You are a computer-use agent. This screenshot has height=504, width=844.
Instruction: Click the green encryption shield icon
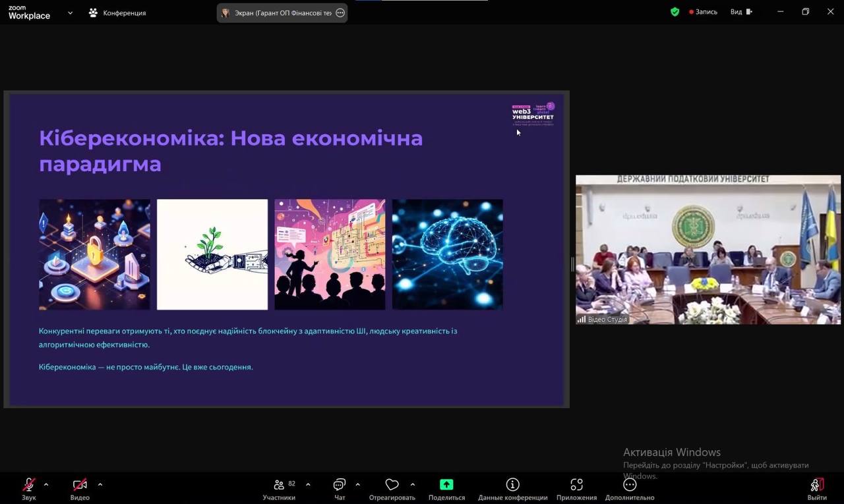(675, 12)
